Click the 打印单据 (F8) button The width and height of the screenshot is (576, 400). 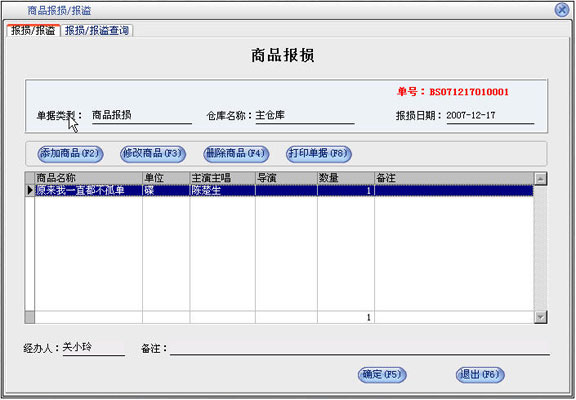pyautogui.click(x=319, y=154)
